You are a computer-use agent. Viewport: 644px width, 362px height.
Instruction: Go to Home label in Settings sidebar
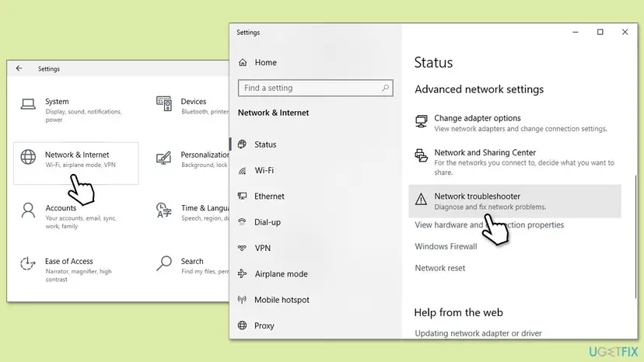pos(266,62)
